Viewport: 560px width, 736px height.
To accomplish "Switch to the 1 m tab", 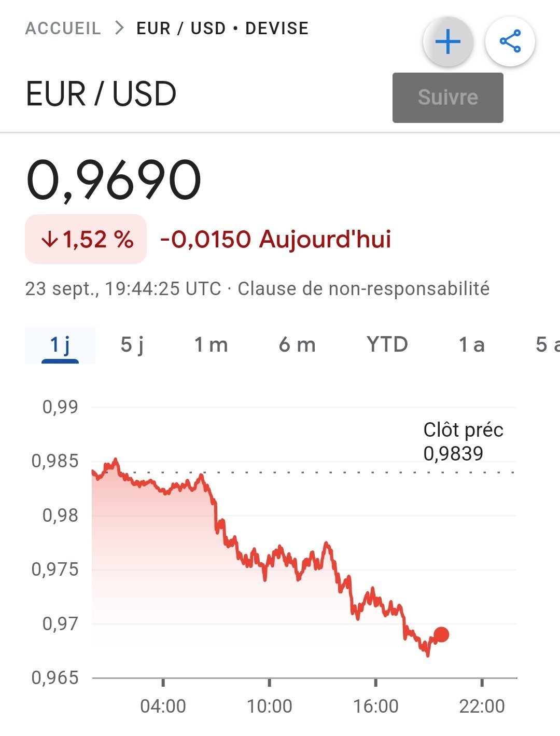I will [211, 345].
